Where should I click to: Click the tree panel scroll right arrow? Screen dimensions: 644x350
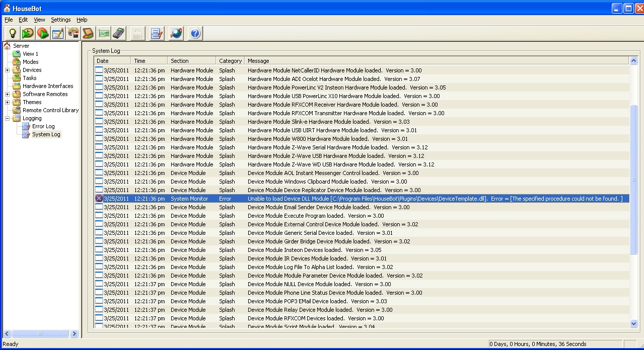[x=74, y=333]
